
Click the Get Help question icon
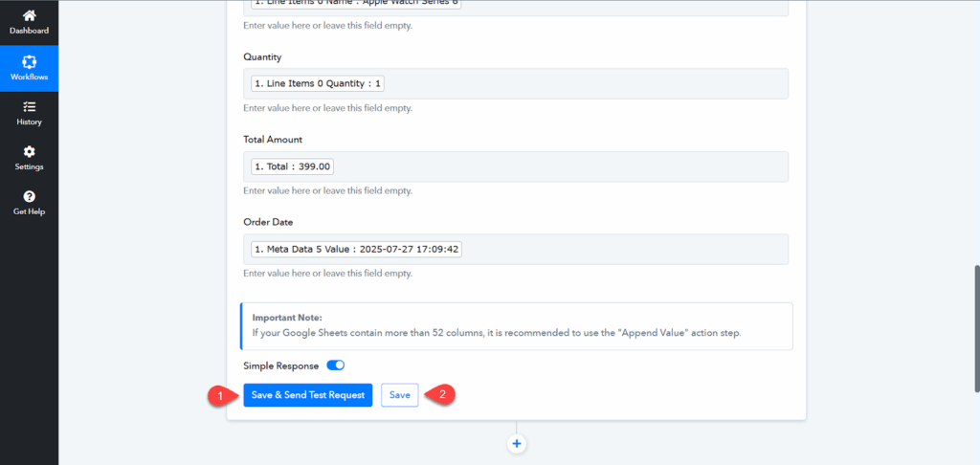(29, 197)
